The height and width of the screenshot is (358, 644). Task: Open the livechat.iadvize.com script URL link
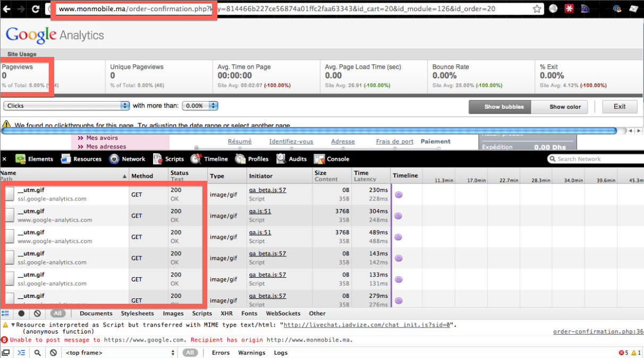367,324
